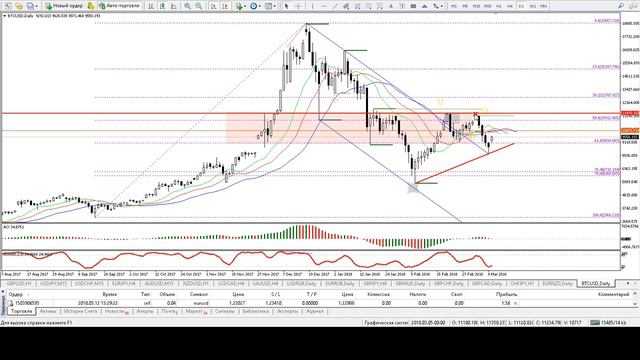Open the USDCHF,M15 chart tab
This screenshot has width=640, height=360.
coord(89,283)
